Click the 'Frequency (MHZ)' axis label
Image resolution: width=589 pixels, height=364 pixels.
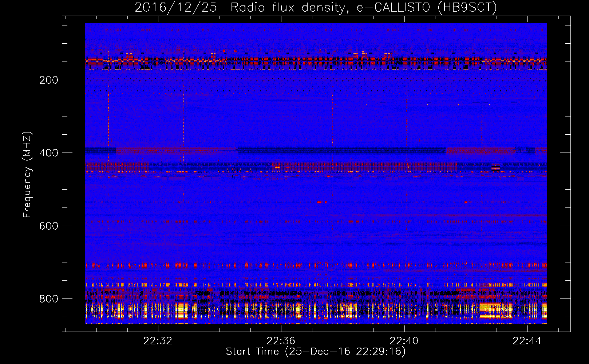(27, 175)
